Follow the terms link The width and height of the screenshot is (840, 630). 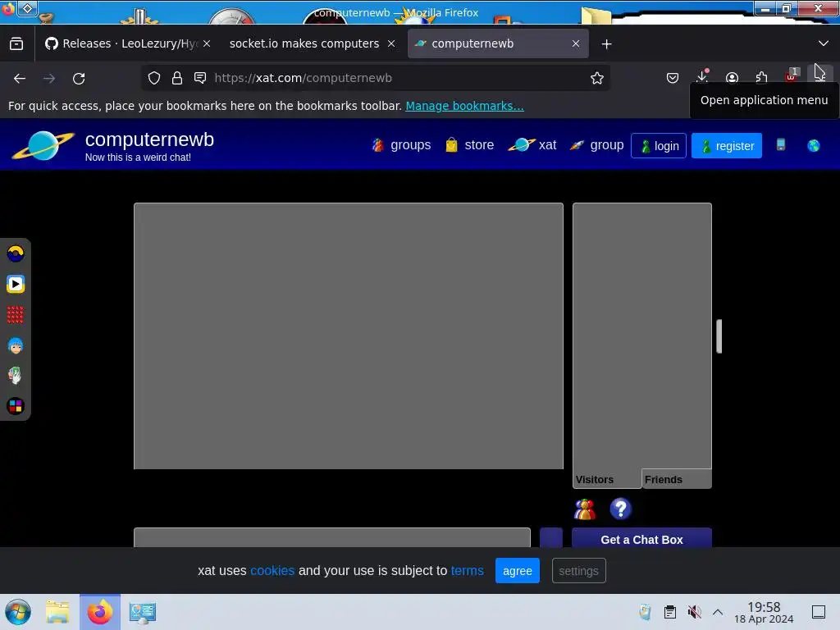[x=467, y=571]
